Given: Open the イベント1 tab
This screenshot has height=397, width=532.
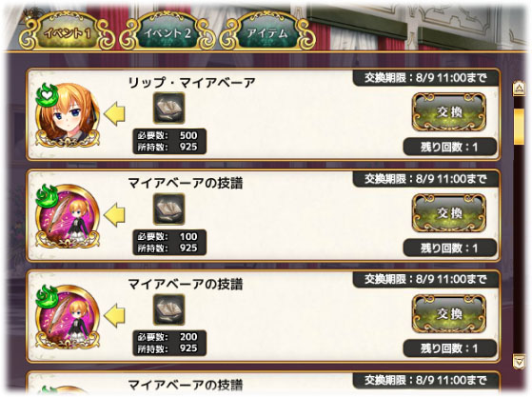Looking at the screenshot, I should (68, 32).
